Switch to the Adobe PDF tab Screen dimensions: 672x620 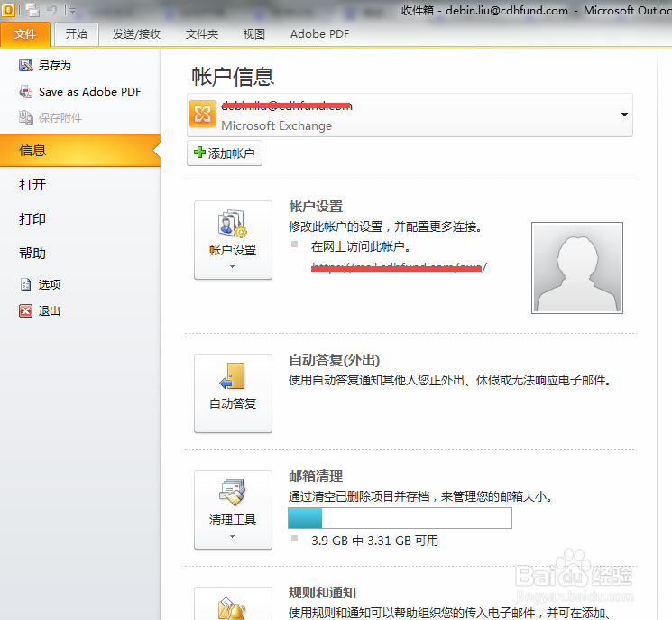click(319, 34)
